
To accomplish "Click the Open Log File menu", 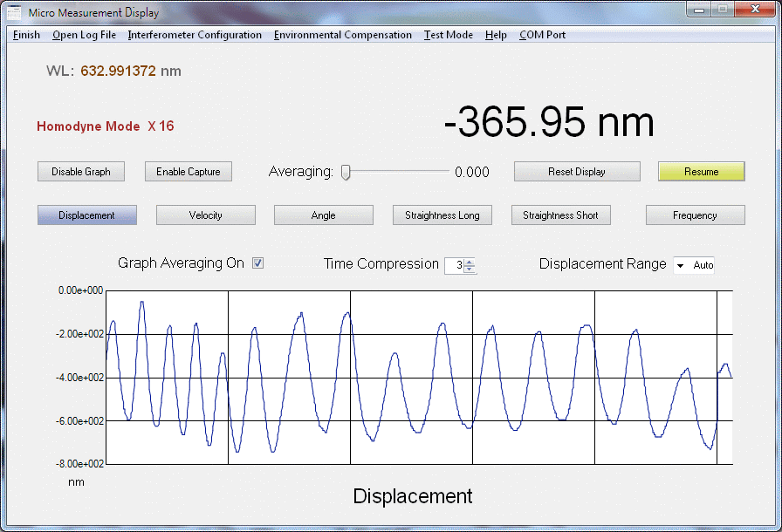I will click(x=84, y=35).
